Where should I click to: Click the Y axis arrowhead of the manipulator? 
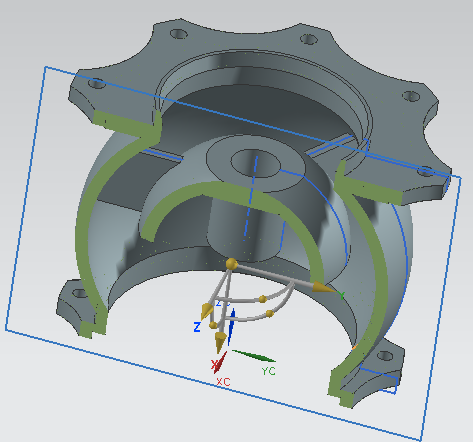coord(323,287)
